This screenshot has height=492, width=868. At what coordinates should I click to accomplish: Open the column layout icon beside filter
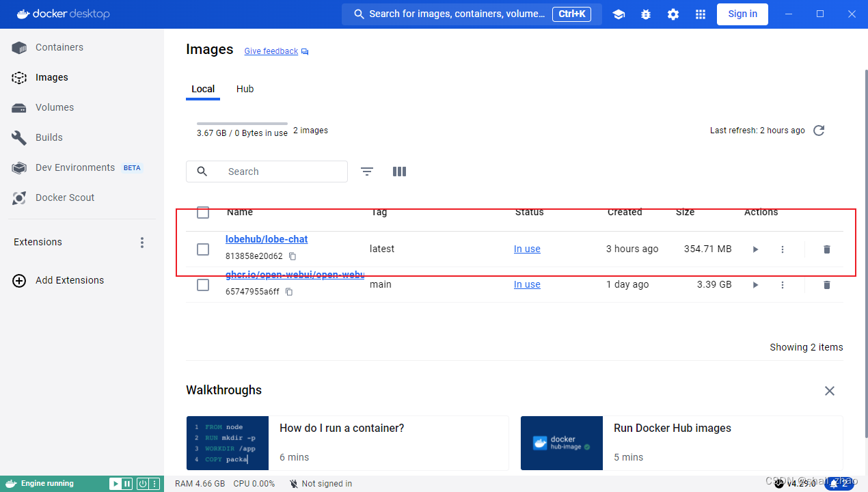point(400,172)
